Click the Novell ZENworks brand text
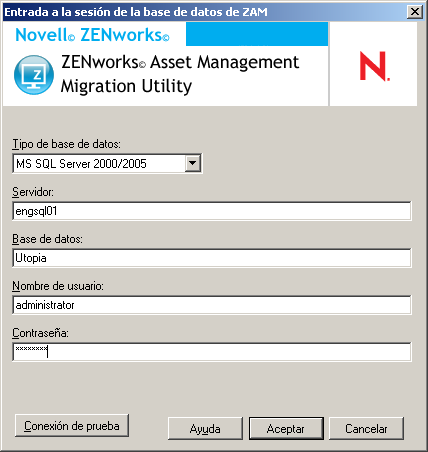Screen dimensions: 428x452 (x=92, y=35)
